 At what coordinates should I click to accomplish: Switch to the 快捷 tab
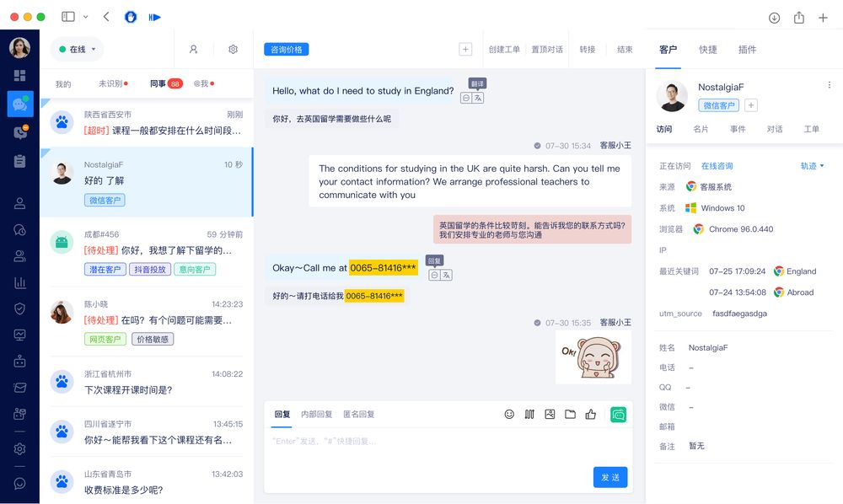[x=708, y=50]
